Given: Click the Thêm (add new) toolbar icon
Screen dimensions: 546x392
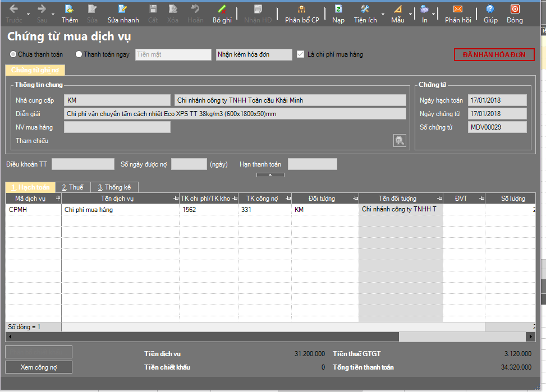Looking at the screenshot, I should [69, 10].
